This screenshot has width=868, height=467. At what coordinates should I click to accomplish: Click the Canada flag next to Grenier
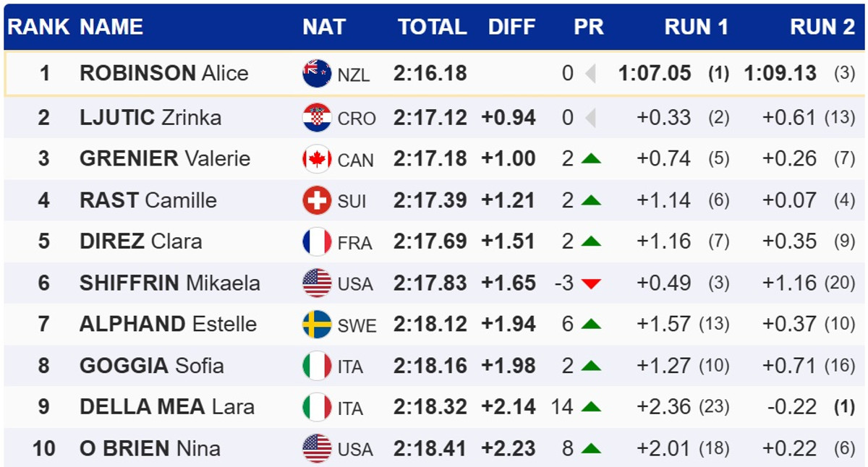point(317,159)
